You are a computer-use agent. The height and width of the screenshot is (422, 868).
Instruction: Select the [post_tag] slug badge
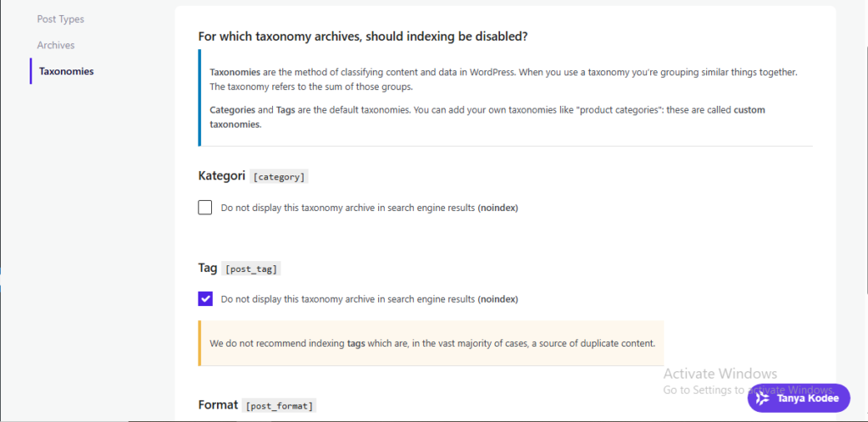pyautogui.click(x=251, y=269)
